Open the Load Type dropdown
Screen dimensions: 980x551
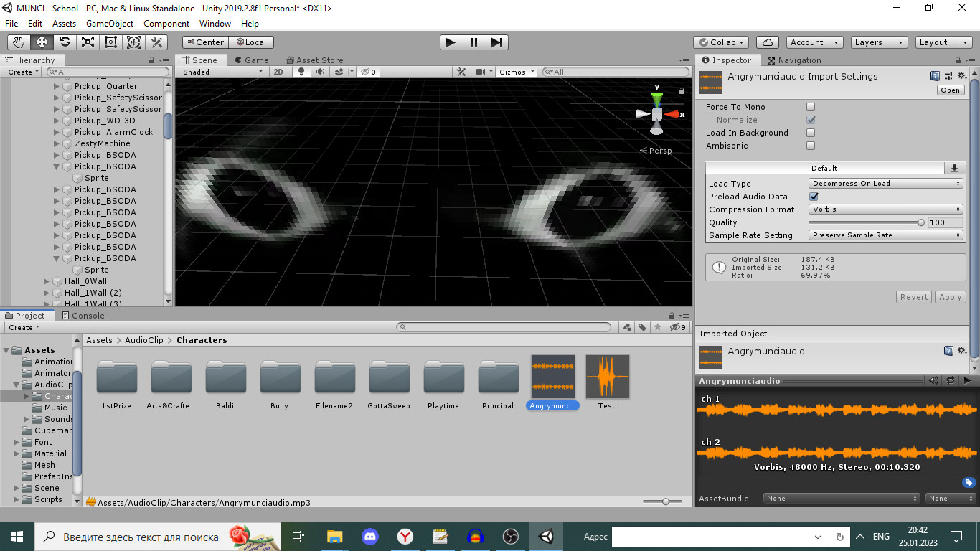[x=885, y=184]
